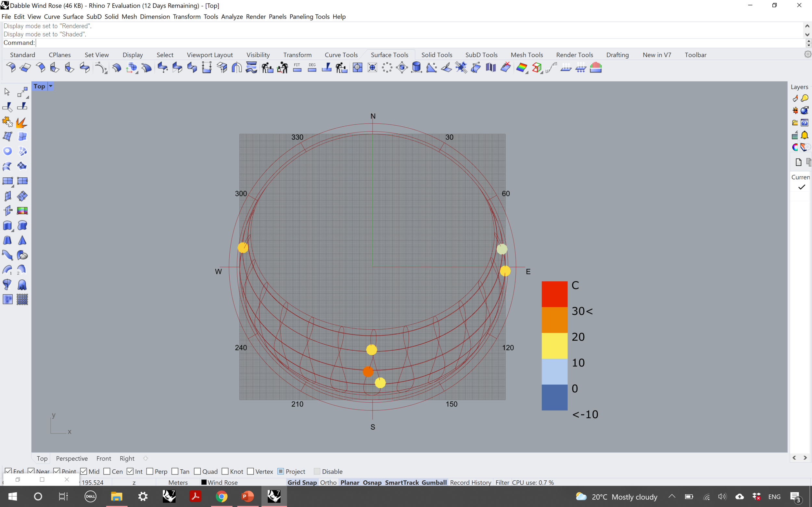Enable the Quad object snap
This screenshot has height=507, width=812.
coord(198,471)
